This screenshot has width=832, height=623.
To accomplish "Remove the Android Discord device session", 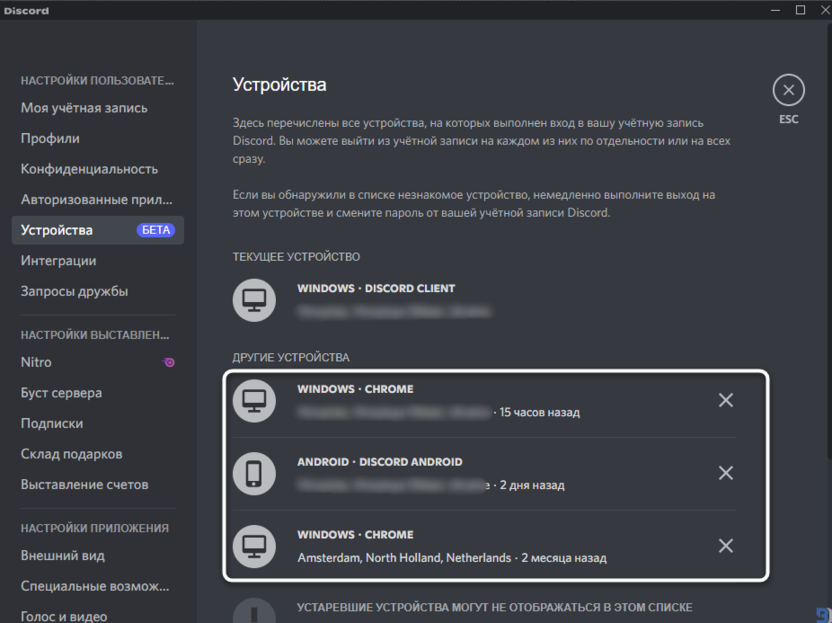I will click(726, 473).
